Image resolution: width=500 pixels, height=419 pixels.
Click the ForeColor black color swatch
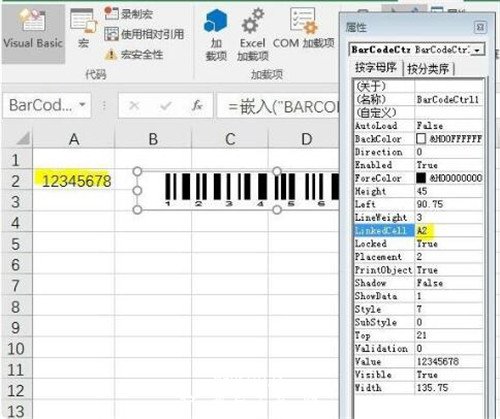click(421, 178)
